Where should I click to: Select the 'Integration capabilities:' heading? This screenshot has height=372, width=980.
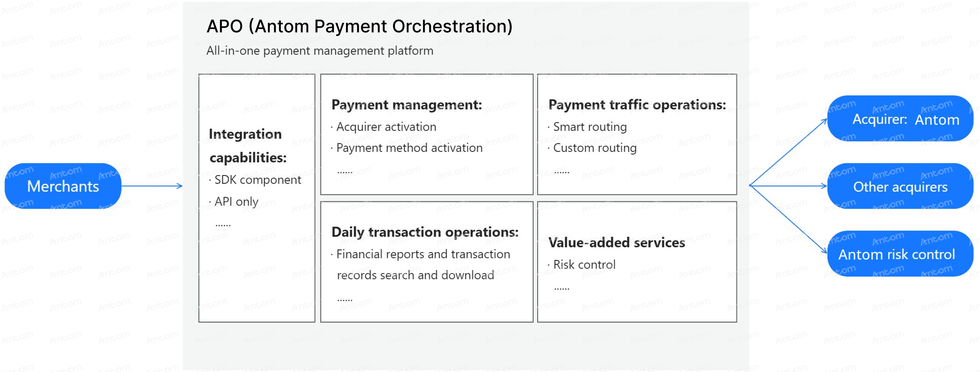pyautogui.click(x=248, y=146)
